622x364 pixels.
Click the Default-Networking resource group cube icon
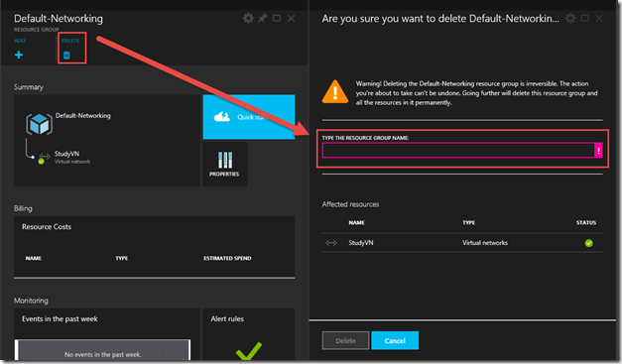39,124
